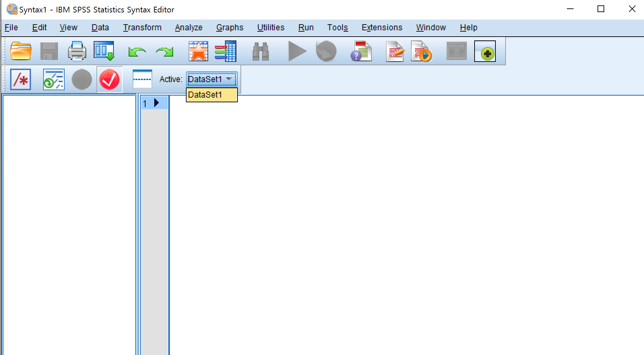Maximize the Syntax Editor window
The height and width of the screenshot is (355, 644).
[601, 9]
